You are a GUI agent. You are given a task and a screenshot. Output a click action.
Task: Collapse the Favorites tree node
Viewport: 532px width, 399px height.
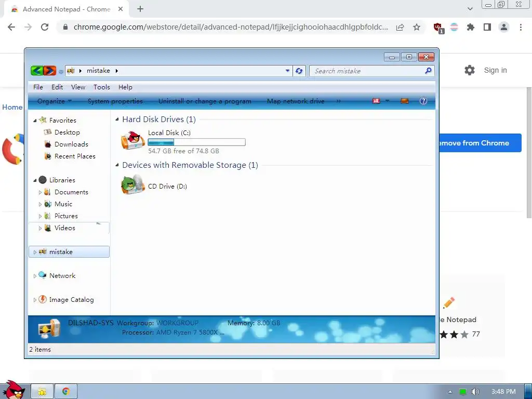tap(35, 121)
